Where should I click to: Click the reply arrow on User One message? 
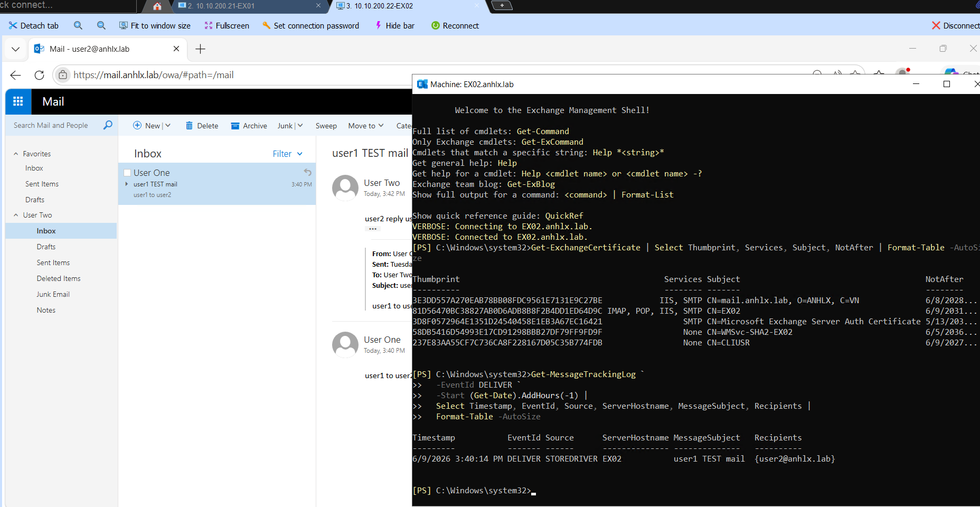coord(307,172)
